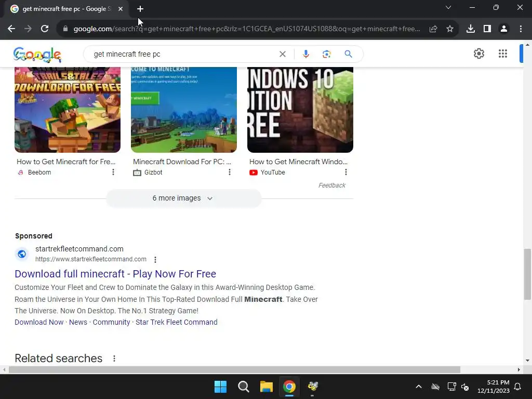Toggle the Chrome side panel
This screenshot has height=399, width=532.
point(487,29)
